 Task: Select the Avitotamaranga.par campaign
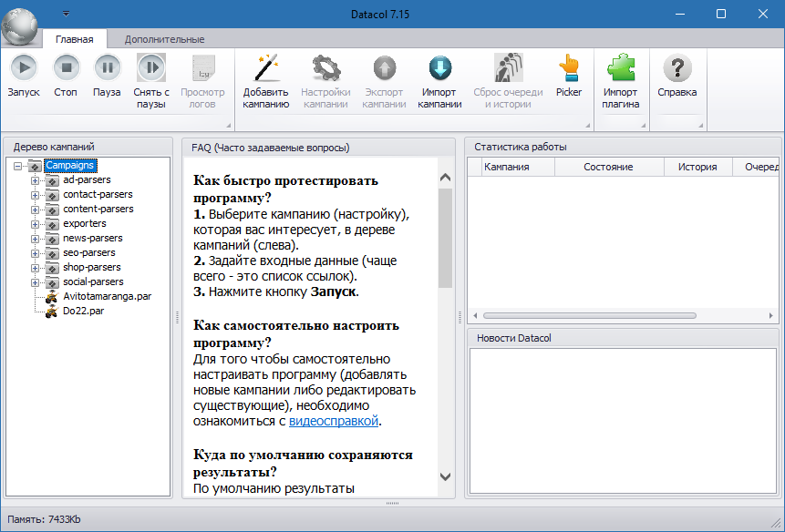pyautogui.click(x=108, y=296)
